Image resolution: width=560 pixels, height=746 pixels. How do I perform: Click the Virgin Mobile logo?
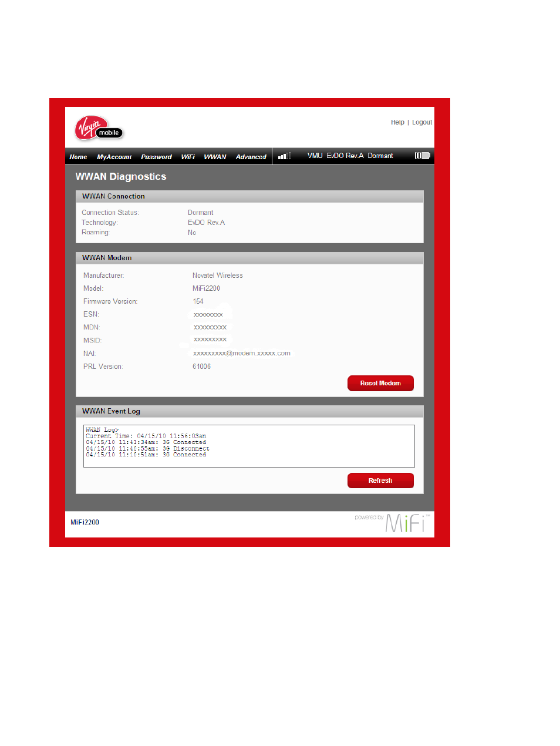98,128
